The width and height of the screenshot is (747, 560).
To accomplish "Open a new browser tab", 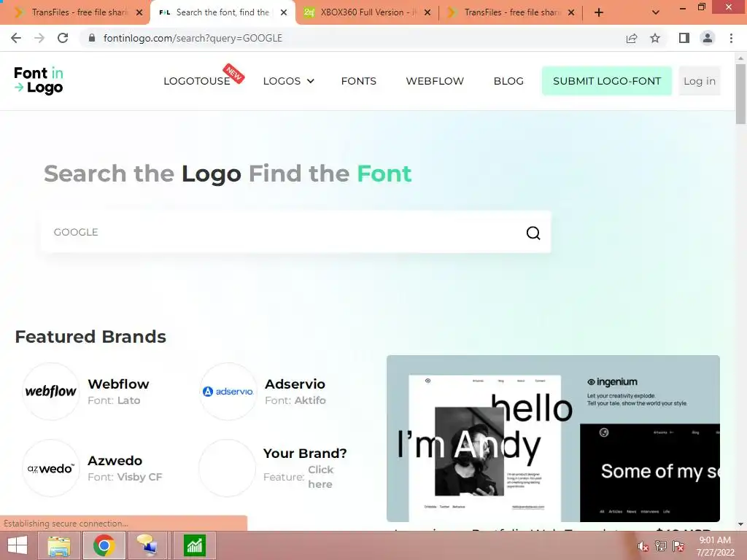I will (x=599, y=12).
